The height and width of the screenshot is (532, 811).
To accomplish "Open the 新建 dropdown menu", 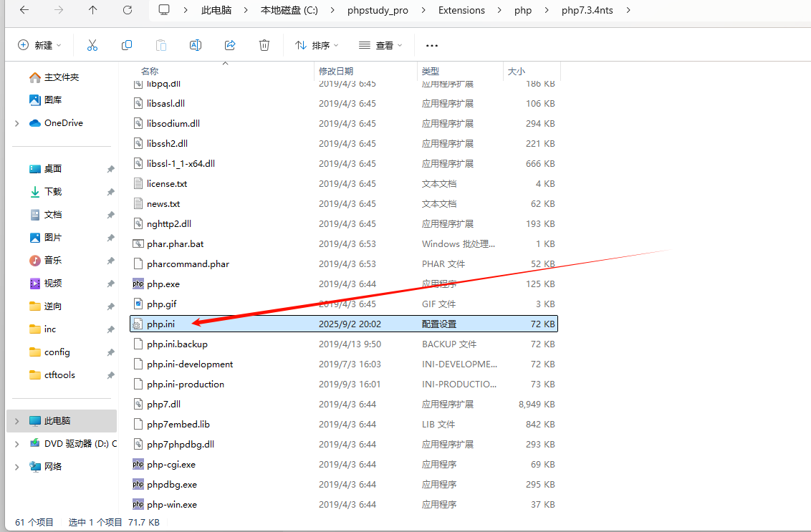I will point(39,45).
